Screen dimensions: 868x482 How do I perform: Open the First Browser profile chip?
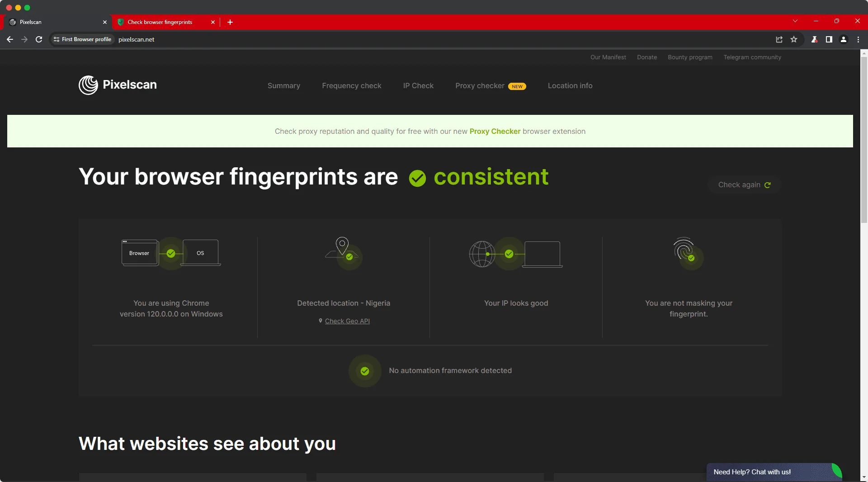tap(82, 39)
